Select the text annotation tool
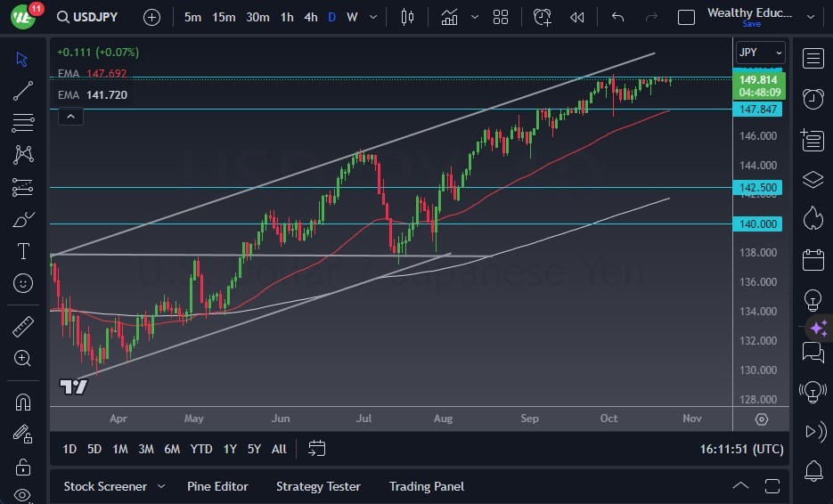Viewport: 833px width, 504px height. coord(23,251)
